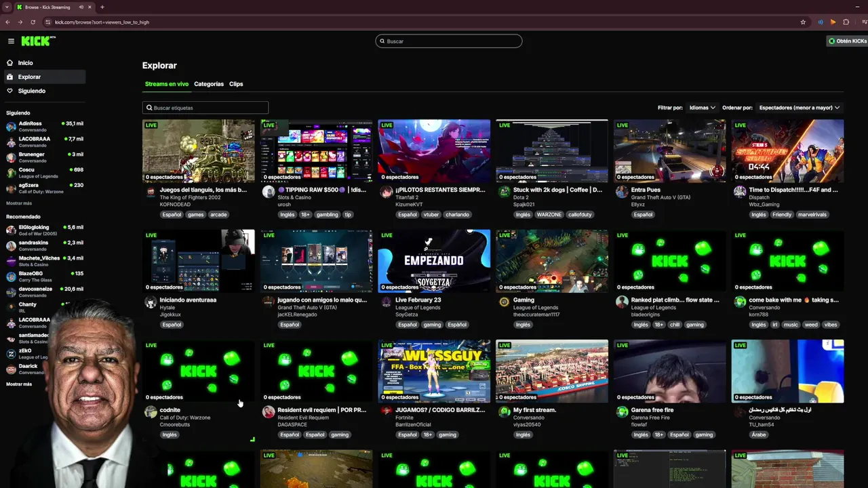868x488 pixels.
Task: Open The King of Fighters 2002 category link
Action: click(190, 197)
